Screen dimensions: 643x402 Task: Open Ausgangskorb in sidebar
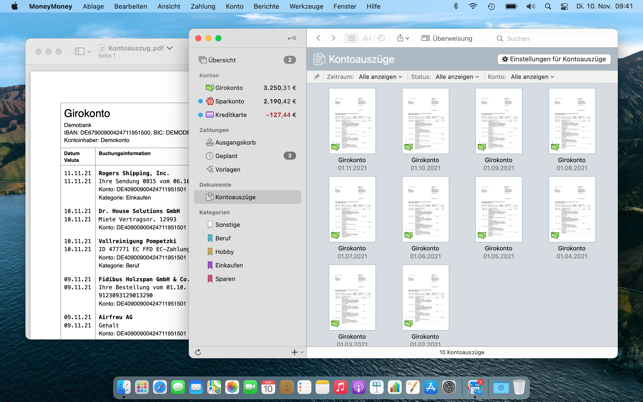(247, 142)
